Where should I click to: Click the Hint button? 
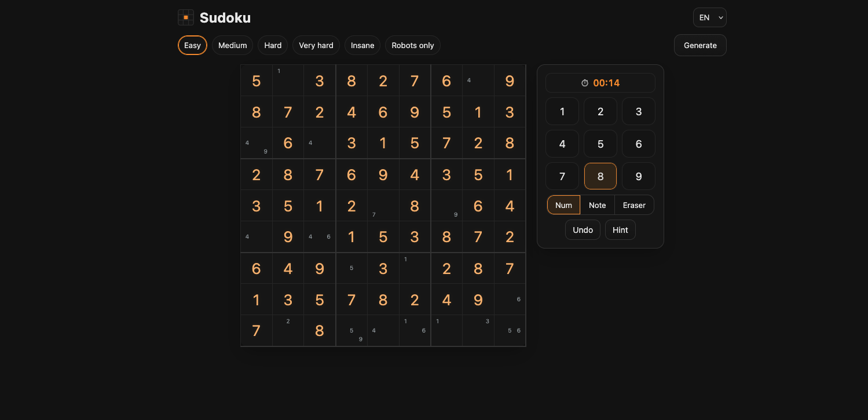(x=620, y=230)
